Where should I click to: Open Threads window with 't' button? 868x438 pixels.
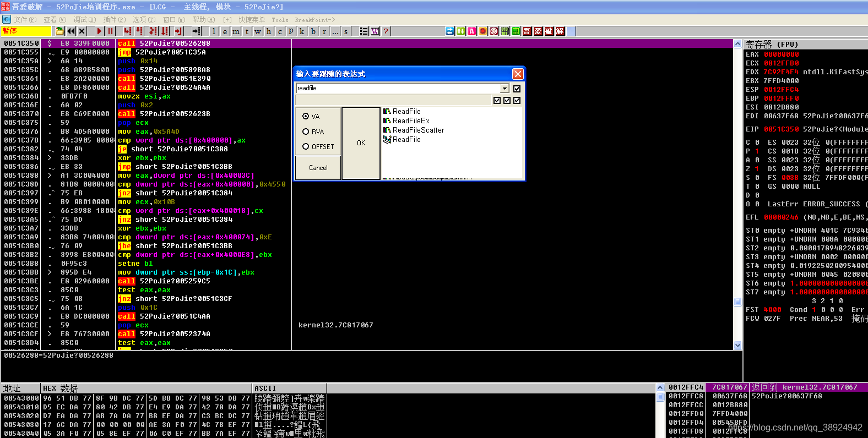(x=247, y=31)
